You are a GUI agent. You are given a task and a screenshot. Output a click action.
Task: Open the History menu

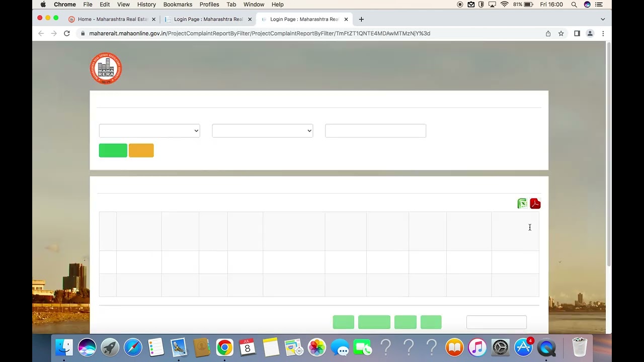pyautogui.click(x=146, y=5)
